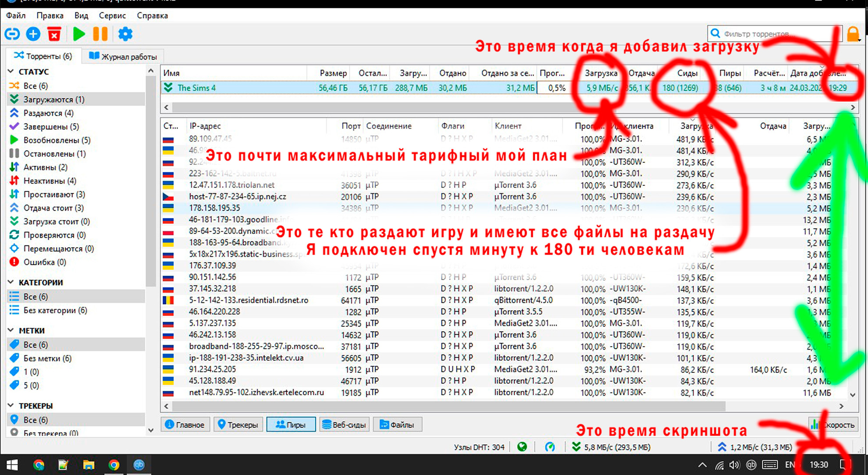Open settings with the gear icon
Image resolution: width=868 pixels, height=475 pixels.
(x=125, y=34)
